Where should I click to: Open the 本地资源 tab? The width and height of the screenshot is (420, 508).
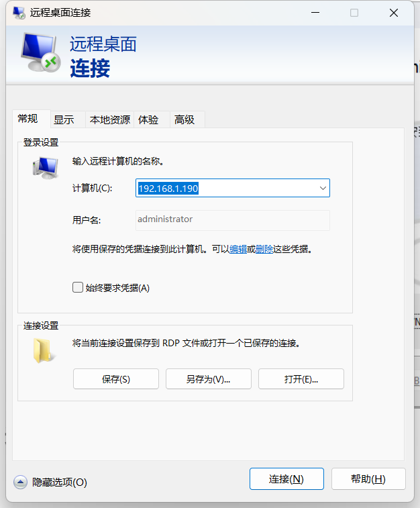coord(110,120)
